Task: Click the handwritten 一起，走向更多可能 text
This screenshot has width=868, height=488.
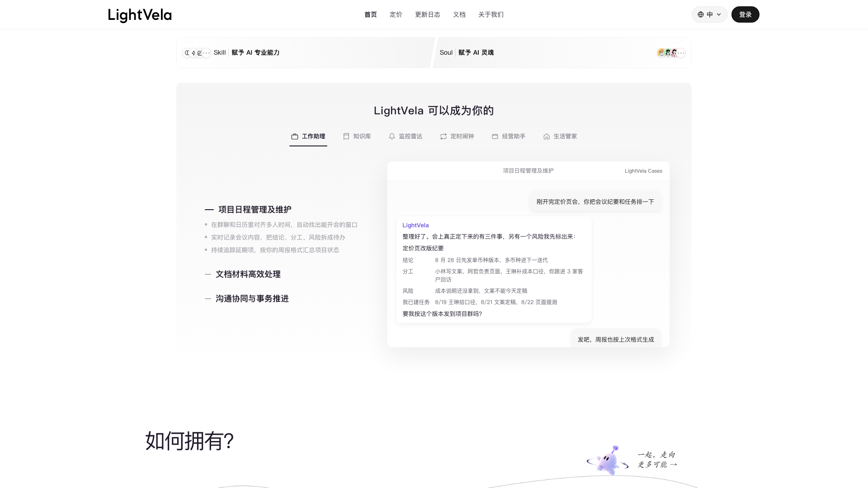Action: click(x=657, y=460)
